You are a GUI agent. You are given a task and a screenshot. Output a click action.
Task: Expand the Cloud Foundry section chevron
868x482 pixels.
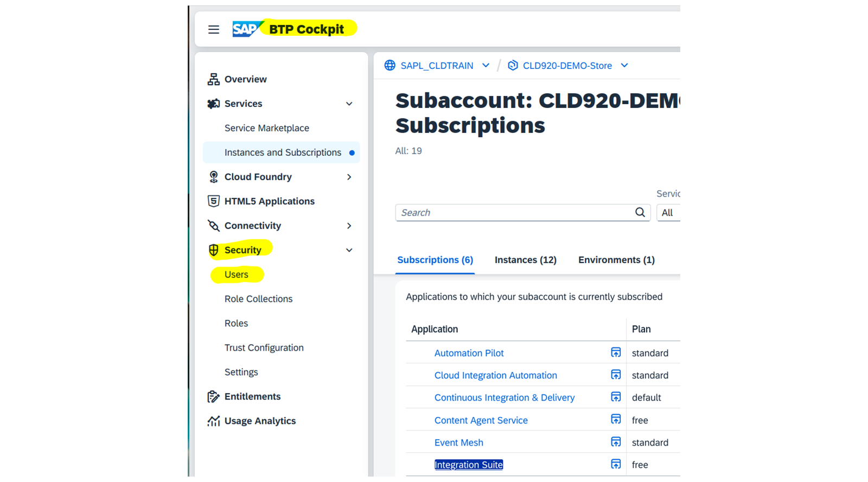[x=349, y=177]
